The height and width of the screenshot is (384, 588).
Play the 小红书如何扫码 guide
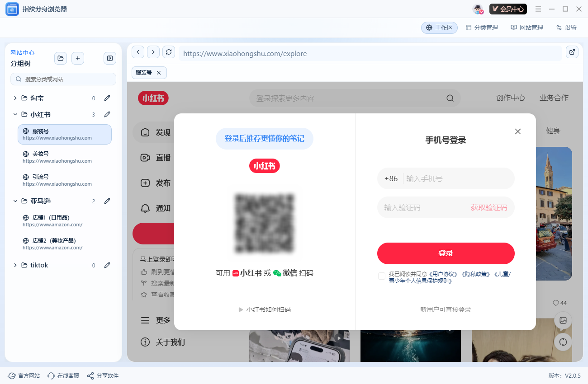point(265,309)
